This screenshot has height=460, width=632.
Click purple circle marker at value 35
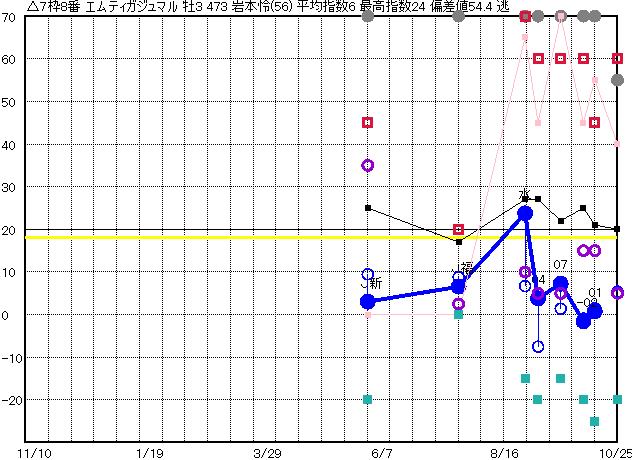pyautogui.click(x=367, y=165)
